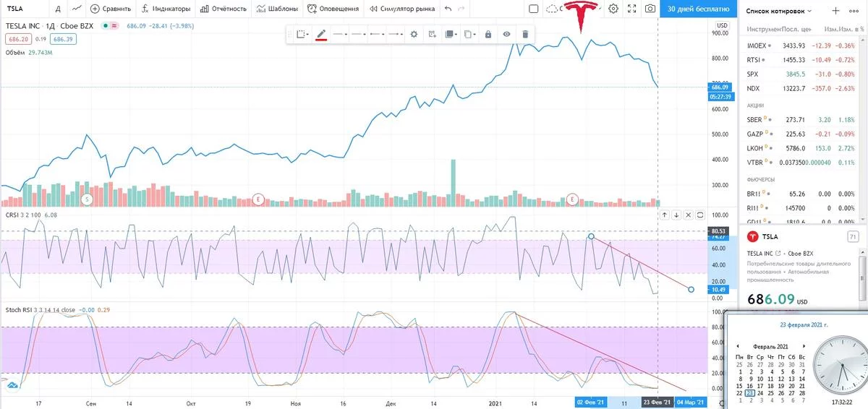Click the sell price 686.20 button
This screenshot has height=409, width=868.
coord(17,39)
